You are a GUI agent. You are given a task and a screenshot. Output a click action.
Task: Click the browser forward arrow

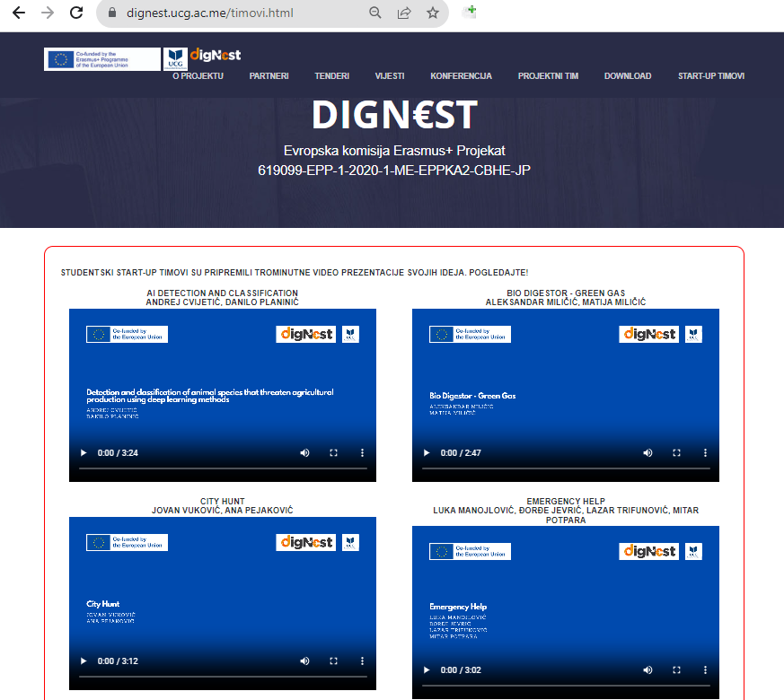48,13
